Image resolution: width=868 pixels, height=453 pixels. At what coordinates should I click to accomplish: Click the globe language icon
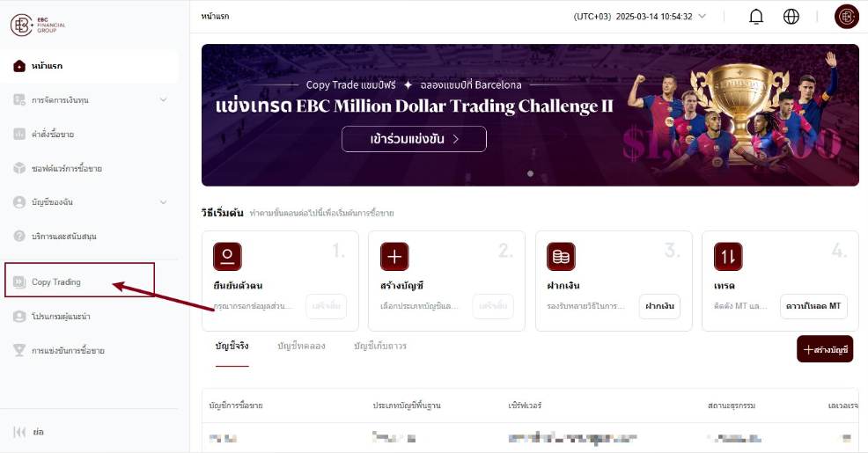pos(791,17)
